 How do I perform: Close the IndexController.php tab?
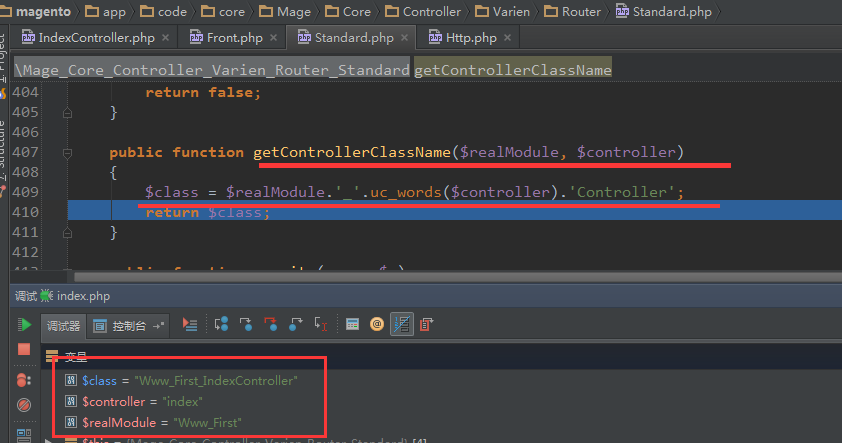165,38
